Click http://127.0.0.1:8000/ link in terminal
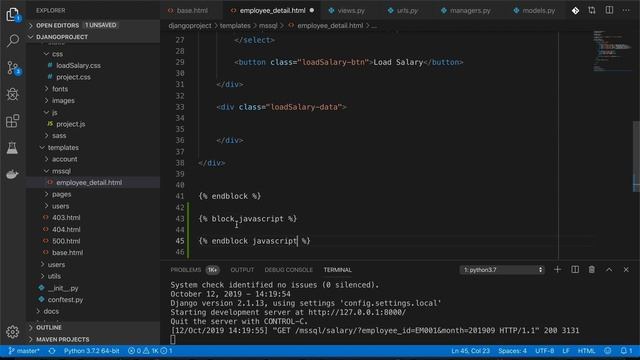The height and width of the screenshot is (360, 640). coord(357,312)
